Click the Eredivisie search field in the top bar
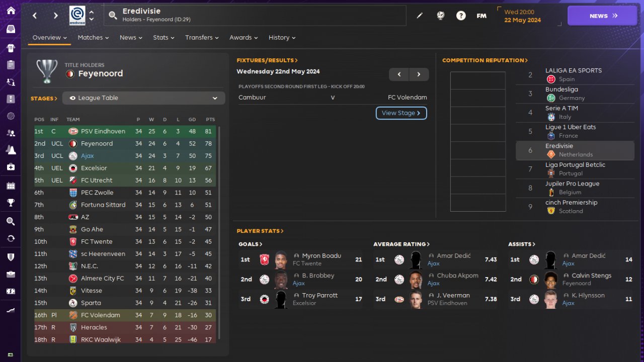Screen dimensions: 644x362 click(255, 16)
